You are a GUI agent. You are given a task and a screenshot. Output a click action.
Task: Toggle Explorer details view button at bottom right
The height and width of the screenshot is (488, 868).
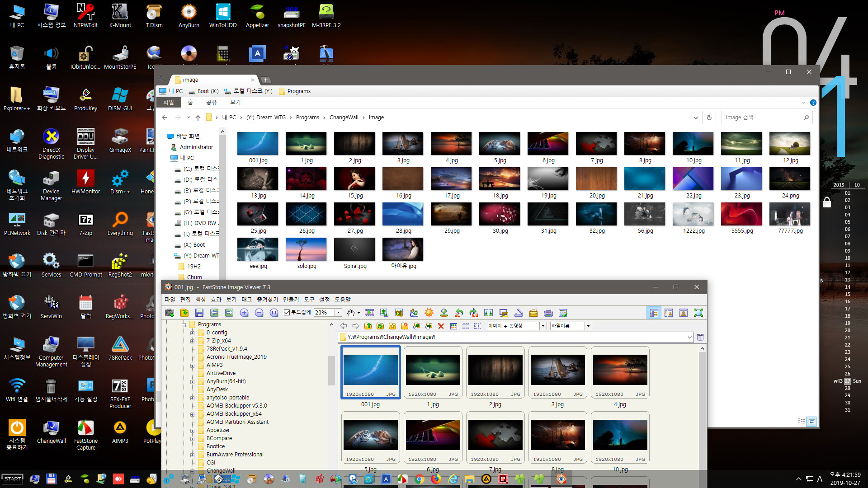coord(802,422)
